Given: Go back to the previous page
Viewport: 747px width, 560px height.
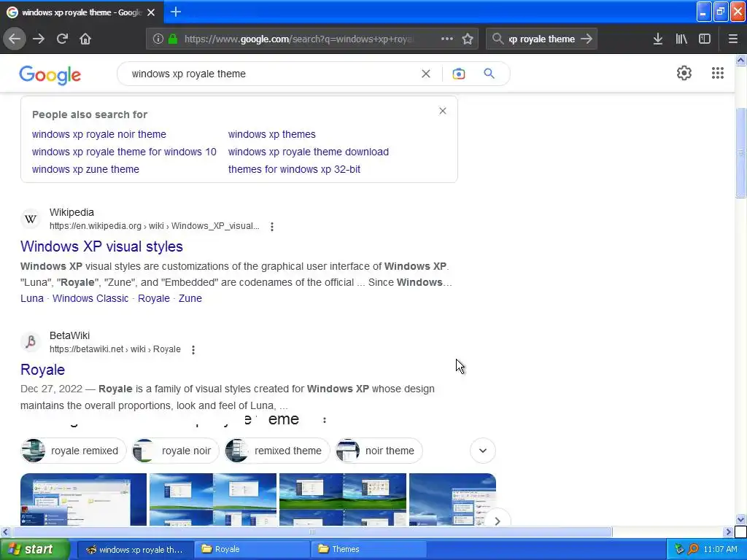Looking at the screenshot, I should click(x=15, y=39).
